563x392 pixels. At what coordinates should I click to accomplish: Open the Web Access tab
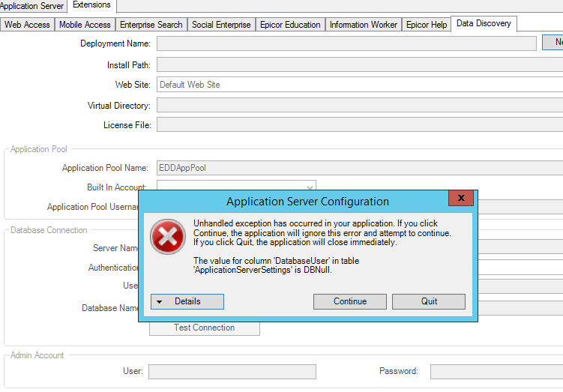pos(27,25)
